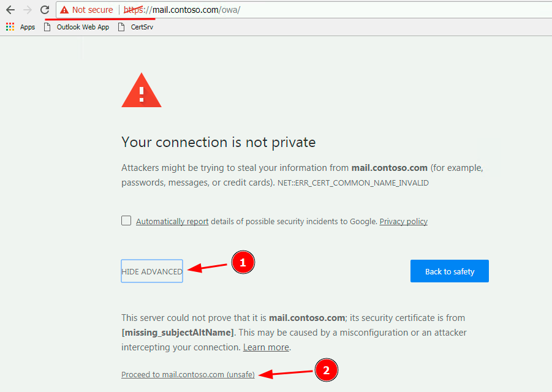Image resolution: width=552 pixels, height=392 pixels.
Task: Click the Apps label on the bookmarks bar
Action: click(27, 26)
